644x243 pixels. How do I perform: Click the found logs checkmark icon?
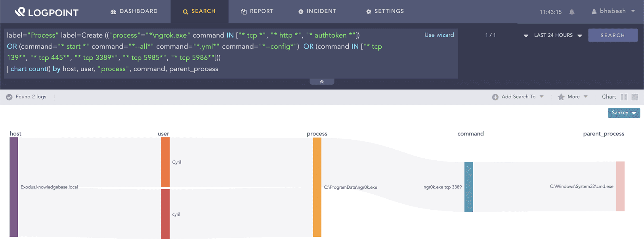[x=9, y=97]
